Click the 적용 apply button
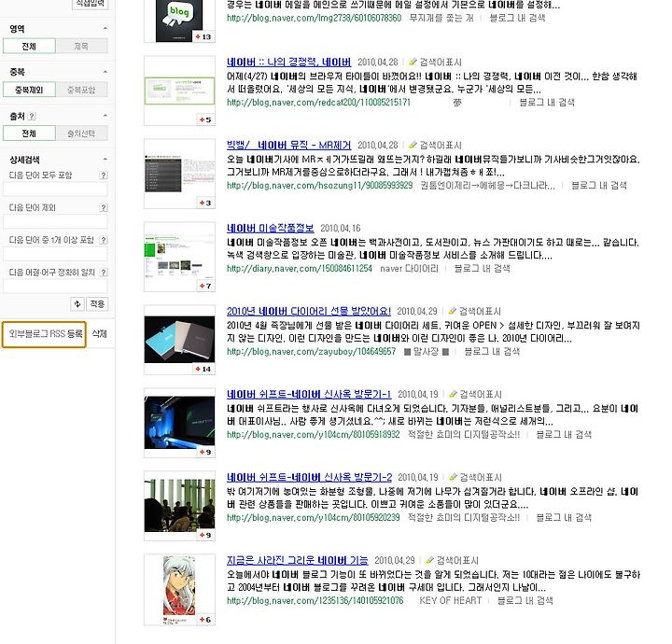 click(97, 303)
